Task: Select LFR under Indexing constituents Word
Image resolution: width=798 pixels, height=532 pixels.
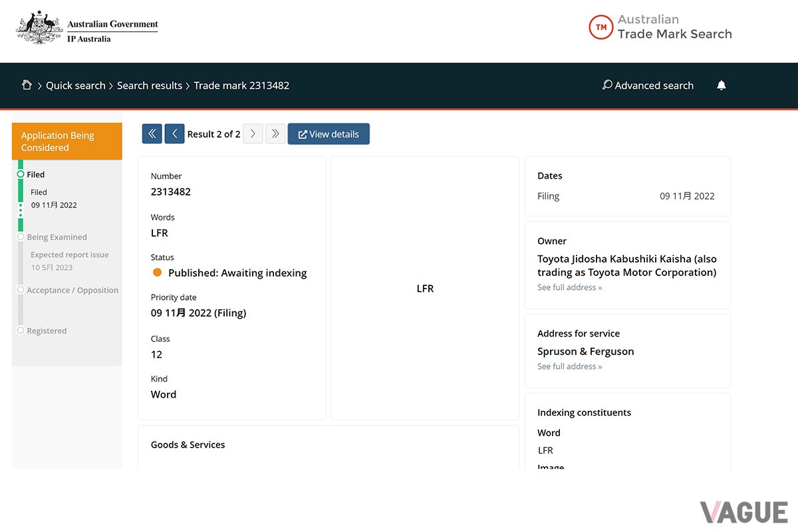Action: 545,450
